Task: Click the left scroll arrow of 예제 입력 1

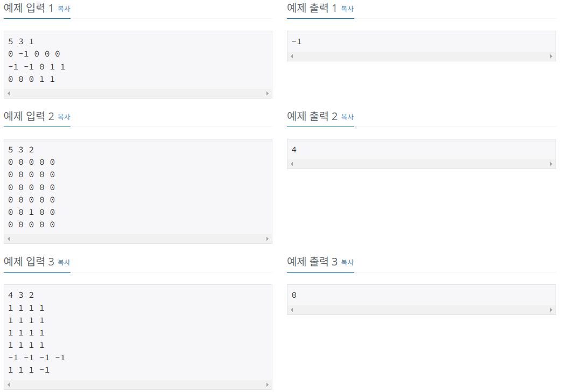Action: pos(8,93)
